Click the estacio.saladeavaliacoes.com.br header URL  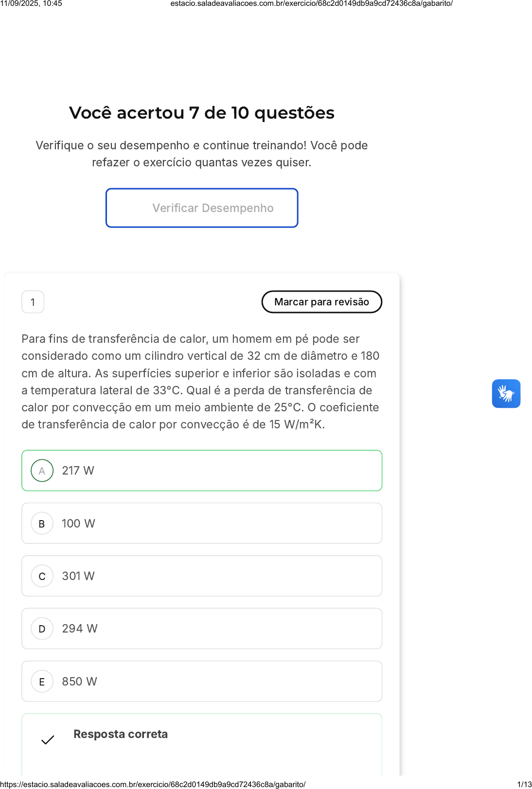[x=312, y=3]
